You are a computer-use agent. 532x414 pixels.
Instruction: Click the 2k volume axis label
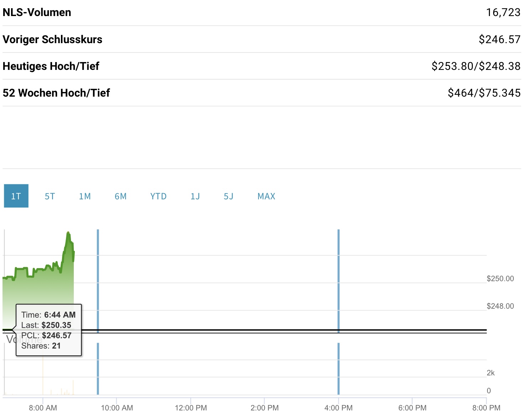(491, 373)
